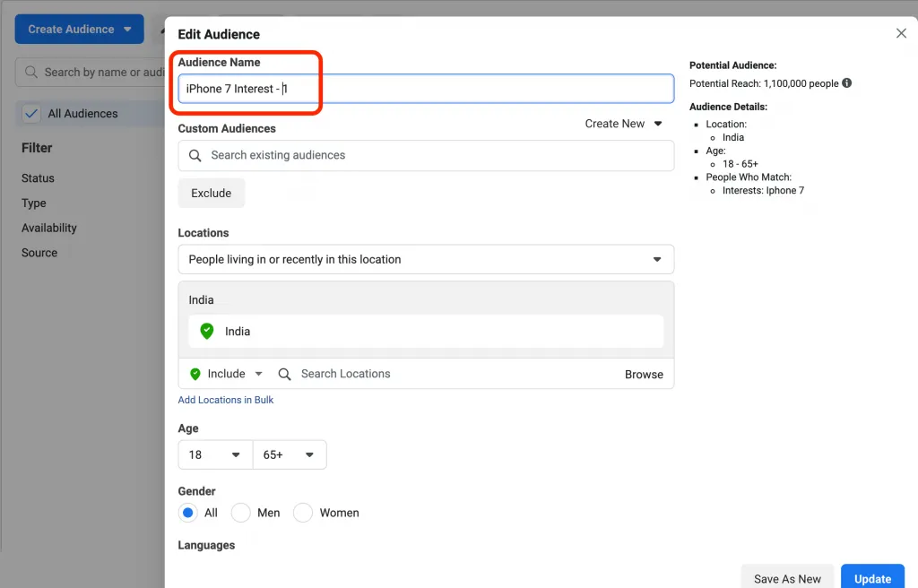
Task: Open the minimum age 18 dropdown
Action: pos(215,455)
